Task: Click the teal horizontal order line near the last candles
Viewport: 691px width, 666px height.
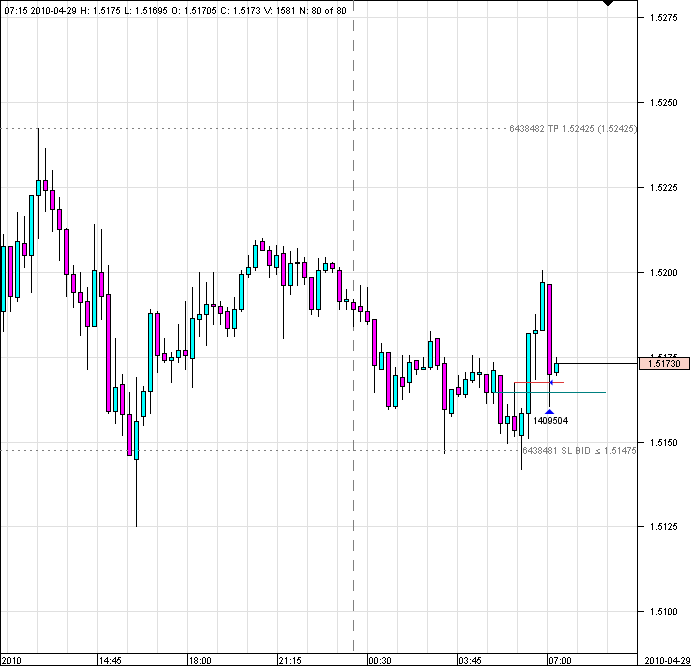Action: pyautogui.click(x=549, y=392)
